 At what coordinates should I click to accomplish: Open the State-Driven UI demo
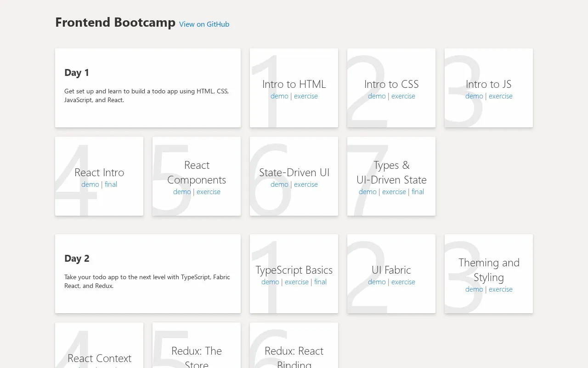pyautogui.click(x=279, y=184)
